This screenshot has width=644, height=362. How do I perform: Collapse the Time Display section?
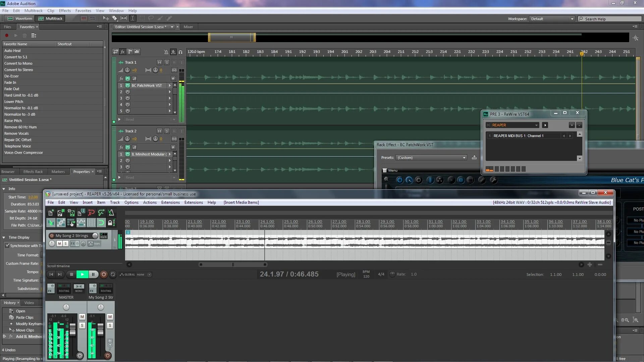[4, 238]
